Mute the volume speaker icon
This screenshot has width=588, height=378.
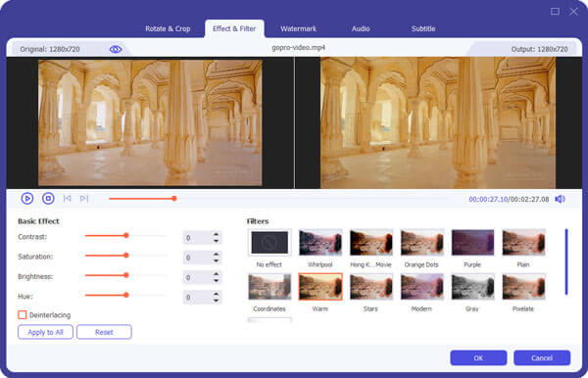(x=560, y=199)
